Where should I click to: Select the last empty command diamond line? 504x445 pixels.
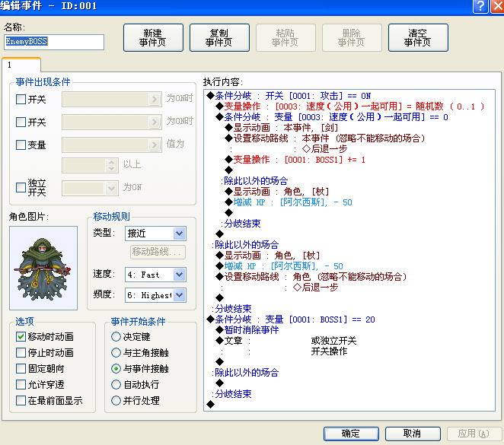[211, 404]
